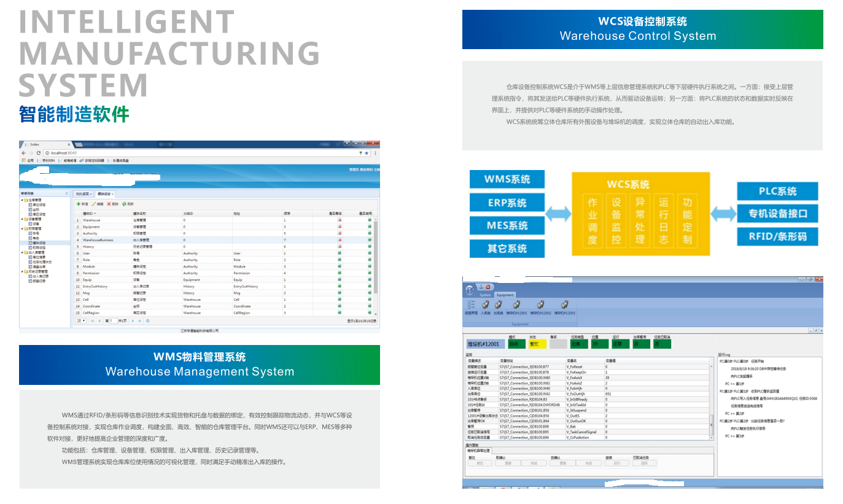This screenshot has width=843, height=504.
Task: Click the 复位 reset button
Action: pos(480,463)
